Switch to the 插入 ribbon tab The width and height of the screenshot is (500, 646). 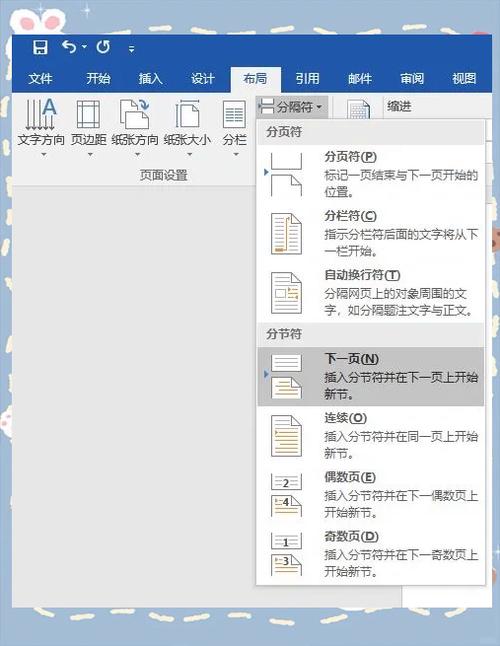coord(150,78)
